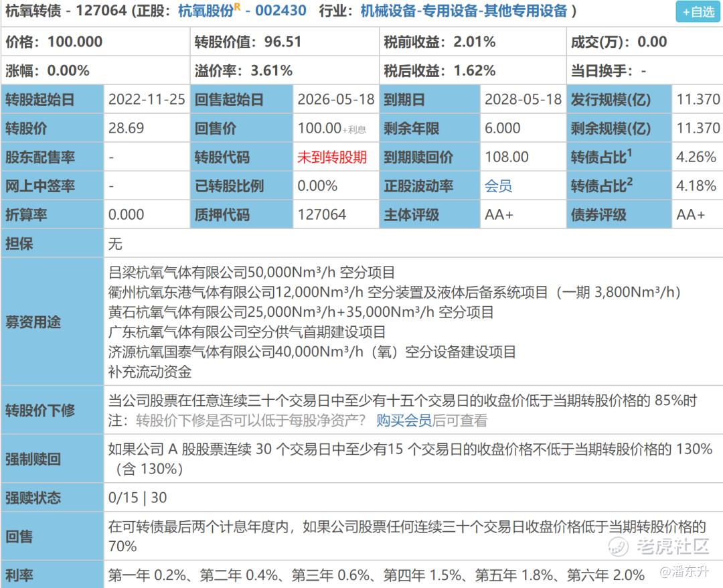Click the 会员 link beside 正股波动率
The height and width of the screenshot is (588, 723).
[499, 186]
